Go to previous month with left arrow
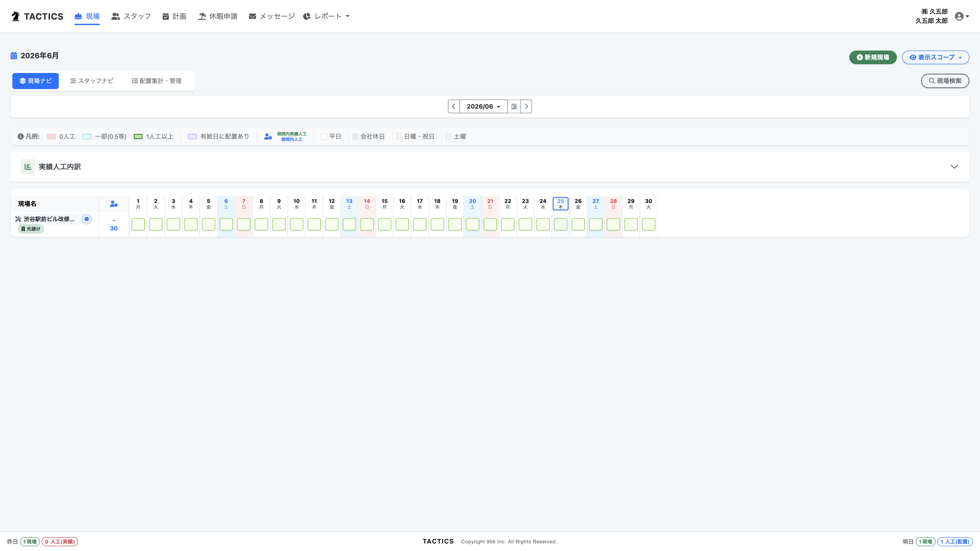 pyautogui.click(x=453, y=106)
